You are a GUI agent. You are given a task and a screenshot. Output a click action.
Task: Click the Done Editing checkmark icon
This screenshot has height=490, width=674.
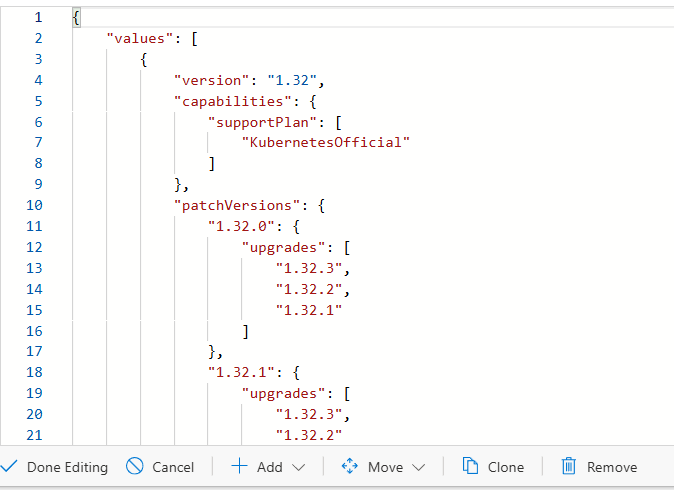point(9,466)
